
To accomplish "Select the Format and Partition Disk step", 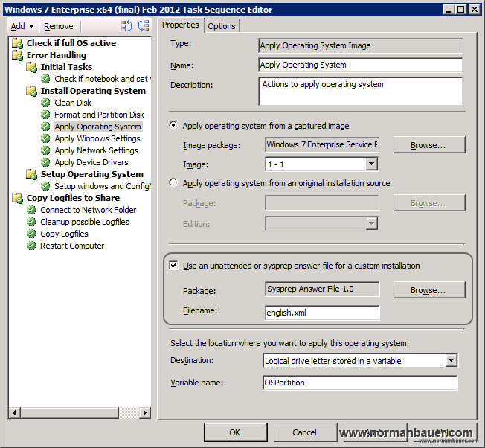I will (99, 115).
